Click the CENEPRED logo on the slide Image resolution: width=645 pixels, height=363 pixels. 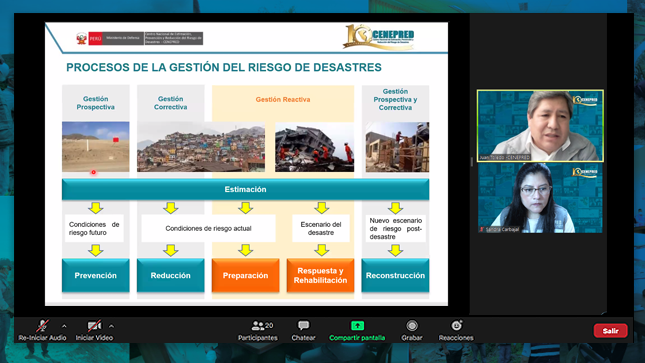coord(379,37)
